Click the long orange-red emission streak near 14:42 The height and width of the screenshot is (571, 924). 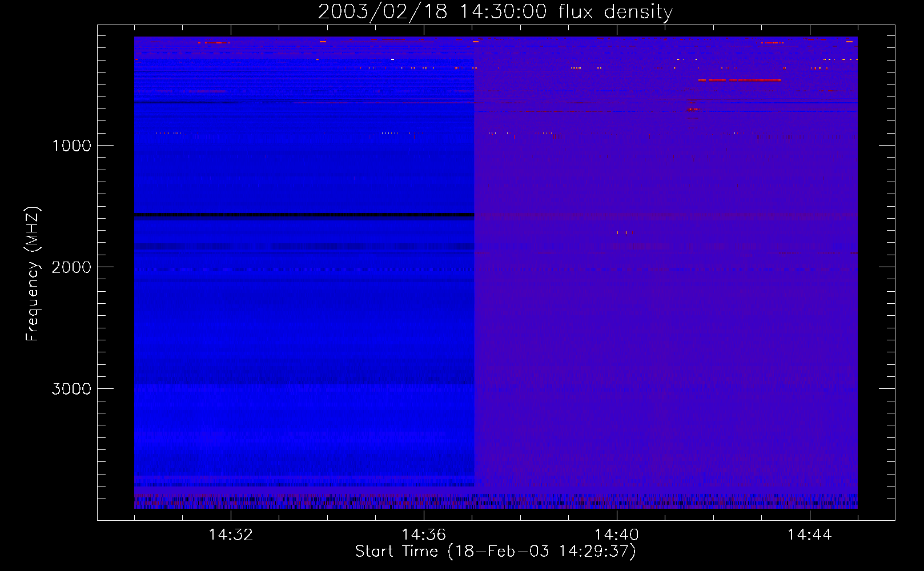740,80
